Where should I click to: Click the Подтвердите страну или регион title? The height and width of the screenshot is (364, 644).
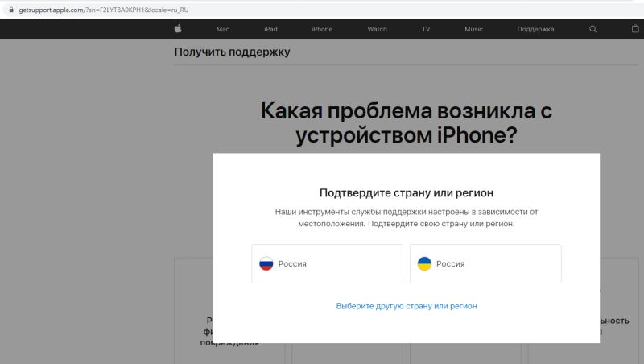407,192
